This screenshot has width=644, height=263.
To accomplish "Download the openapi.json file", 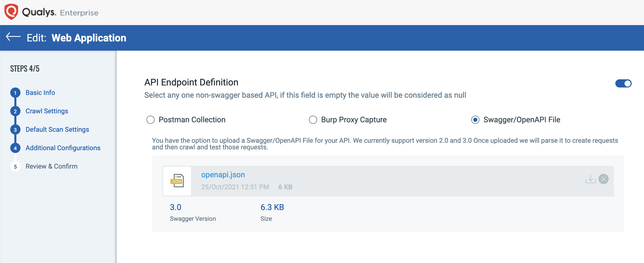I will click(591, 179).
